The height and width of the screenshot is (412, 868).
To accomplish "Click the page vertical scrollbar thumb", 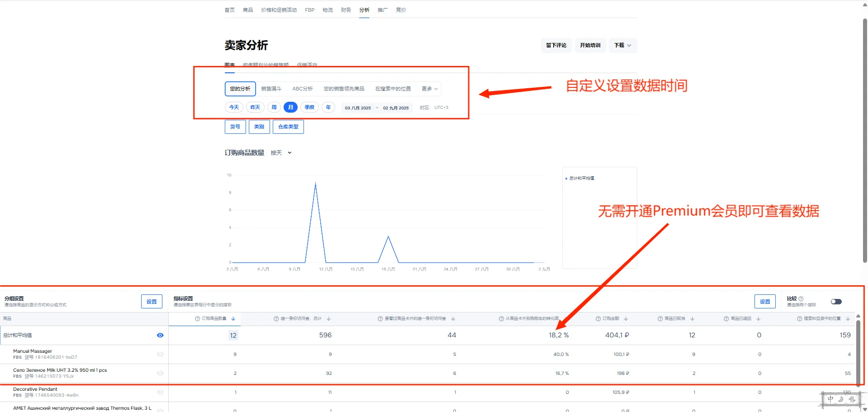I will click(x=865, y=140).
